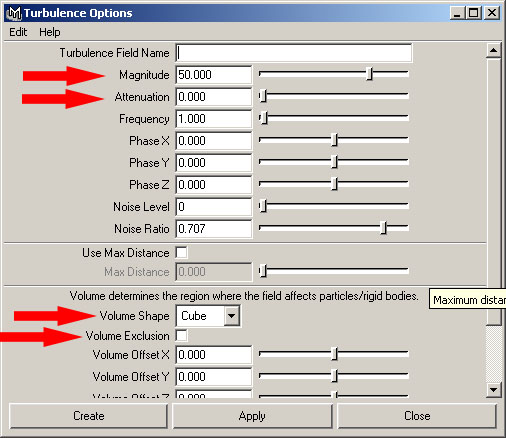Image resolution: width=506 pixels, height=438 pixels.
Task: Click the Phase Z slider handle
Action: point(334,184)
